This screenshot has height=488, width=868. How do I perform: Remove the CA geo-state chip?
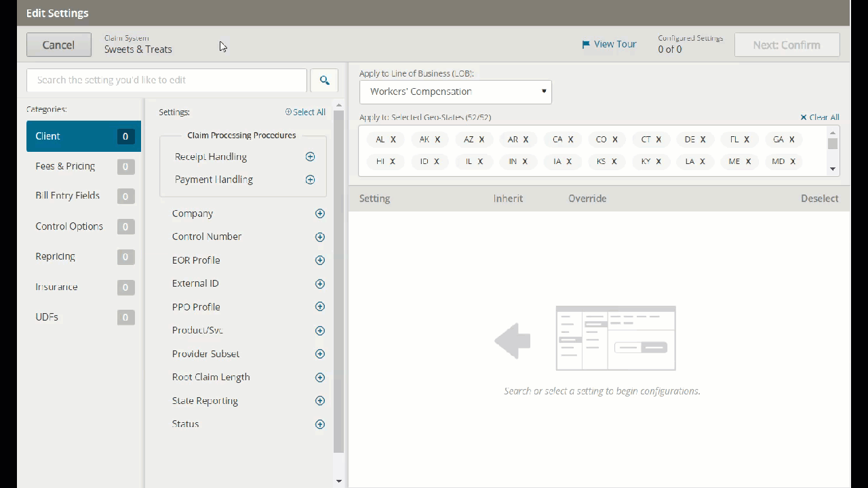point(570,140)
